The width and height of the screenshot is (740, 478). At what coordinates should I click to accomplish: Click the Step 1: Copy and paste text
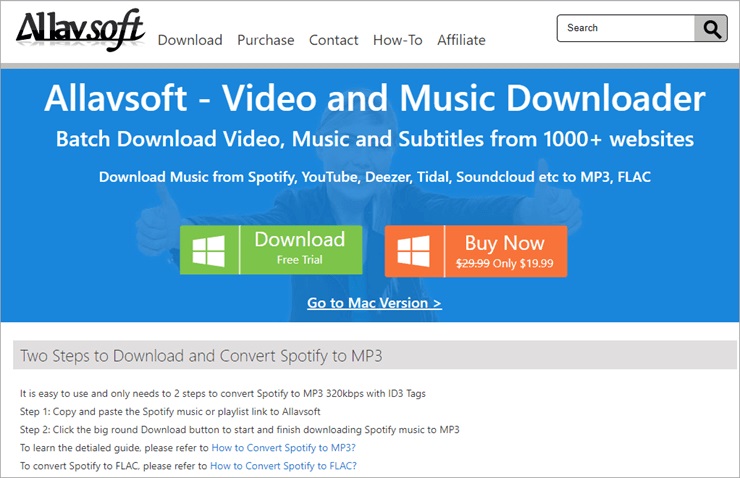pyautogui.click(x=170, y=411)
